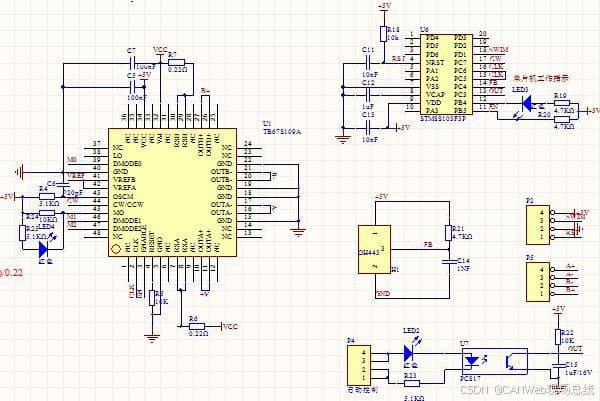Click resistor R18 10k symbol
This screenshot has height=401, width=600.
[383, 34]
